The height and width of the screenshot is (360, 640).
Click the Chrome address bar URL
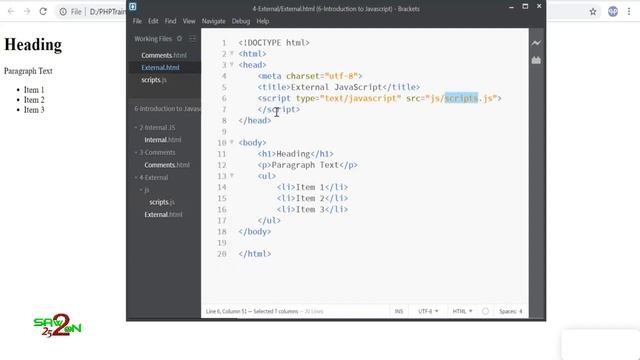point(108,12)
